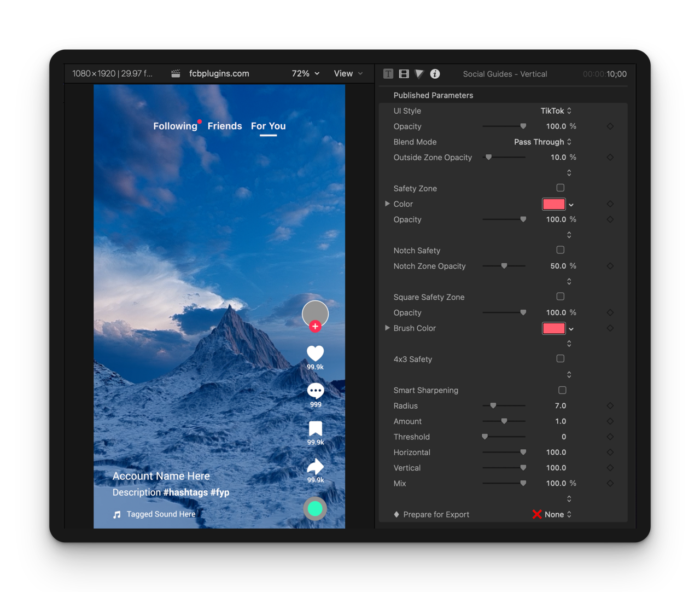Click the comment bubble icon in preview

[x=316, y=391]
